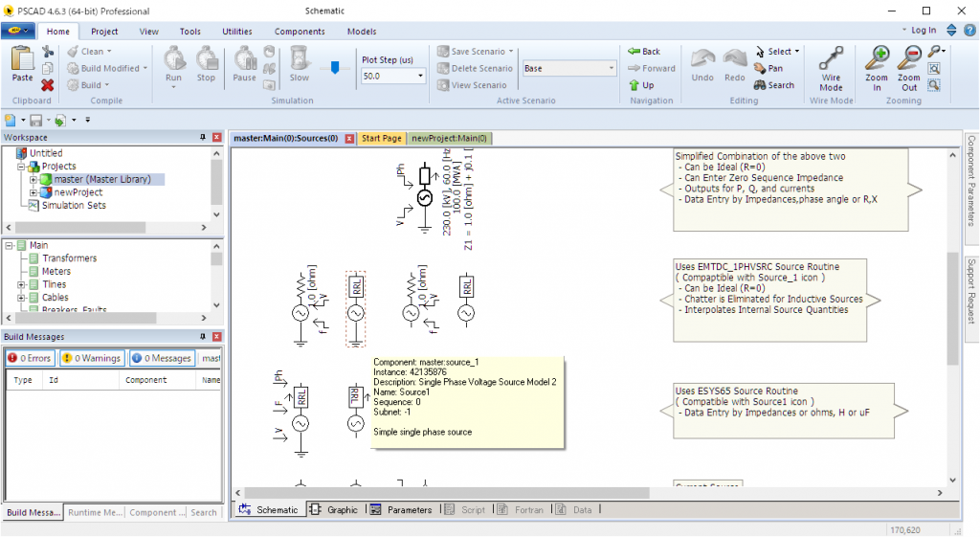Click the Zoom Out magnifier
Image resolution: width=980 pixels, height=537 pixels.
pos(908,61)
